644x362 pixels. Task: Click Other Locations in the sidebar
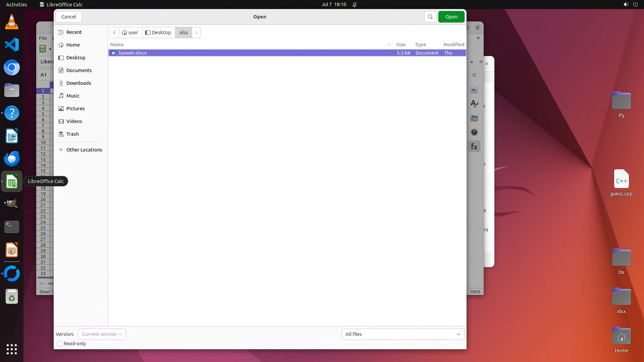point(84,150)
